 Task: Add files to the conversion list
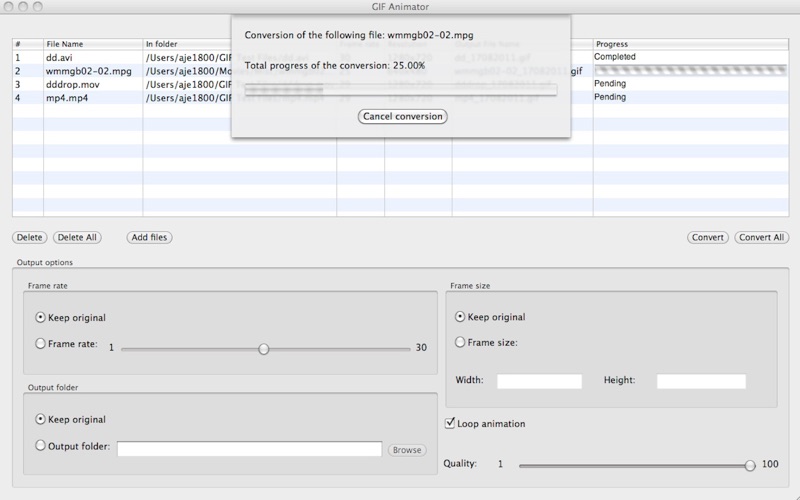coord(149,237)
